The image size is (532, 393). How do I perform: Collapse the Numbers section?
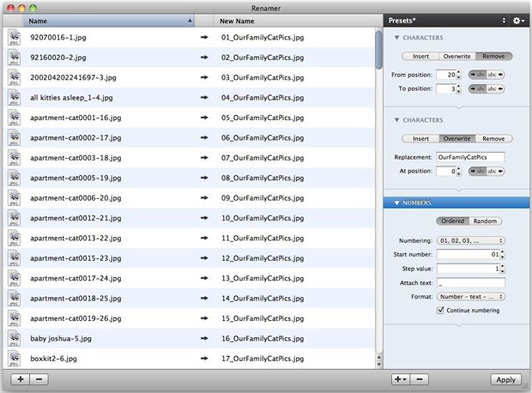(x=397, y=203)
